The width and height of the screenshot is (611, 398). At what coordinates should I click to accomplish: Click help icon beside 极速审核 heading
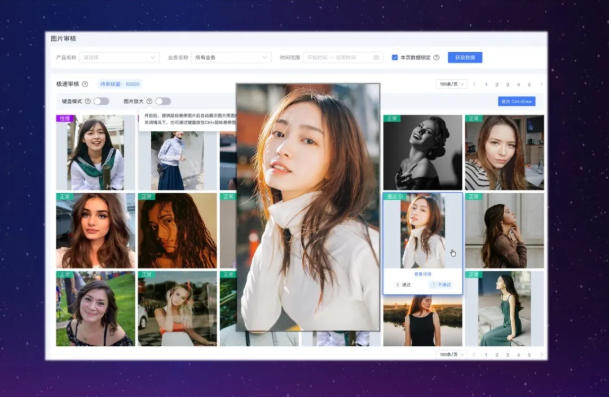85,84
